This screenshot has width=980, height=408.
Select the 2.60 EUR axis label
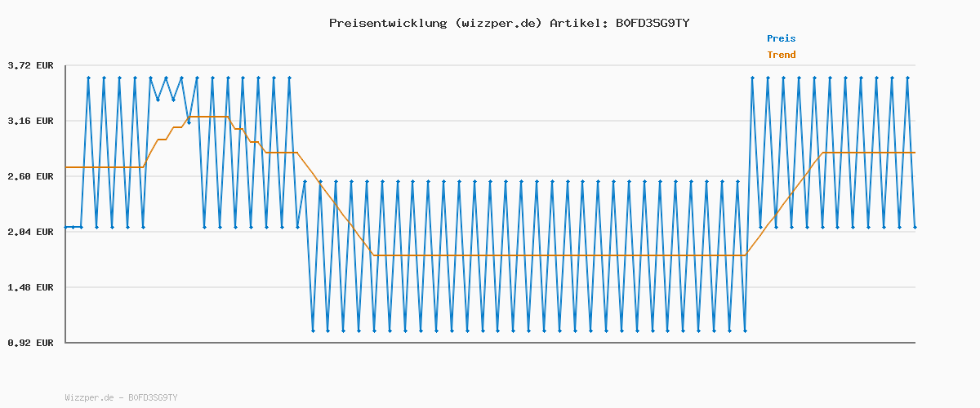click(30, 176)
